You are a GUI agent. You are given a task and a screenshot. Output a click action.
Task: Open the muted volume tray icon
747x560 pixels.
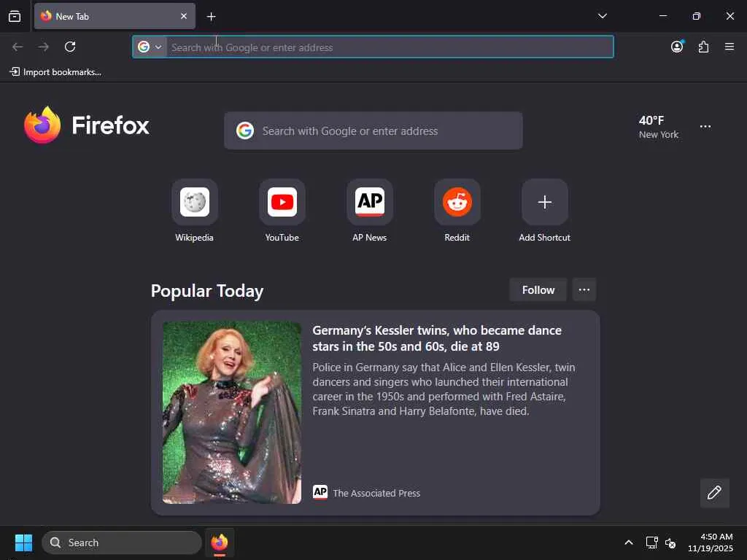(x=670, y=542)
